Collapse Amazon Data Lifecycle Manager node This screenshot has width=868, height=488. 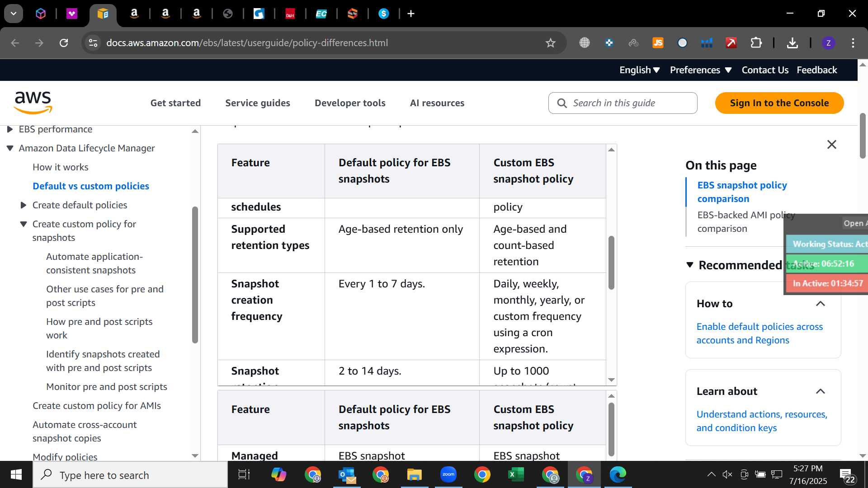[x=9, y=148]
